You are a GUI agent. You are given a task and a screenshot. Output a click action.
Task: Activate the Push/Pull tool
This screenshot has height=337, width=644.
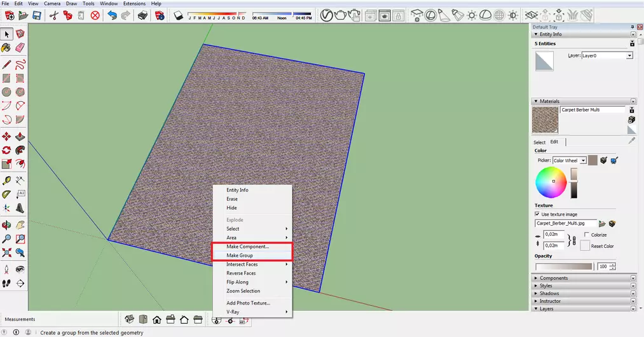tap(20, 137)
